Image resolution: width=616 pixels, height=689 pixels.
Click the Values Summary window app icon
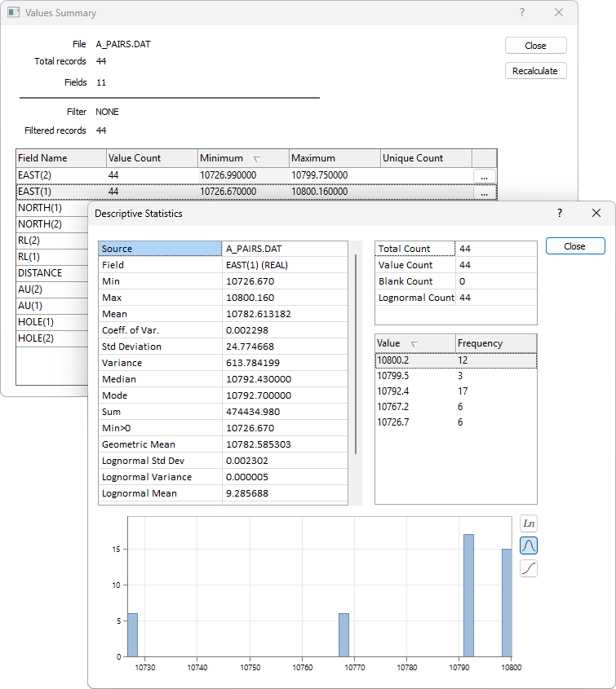coord(14,12)
